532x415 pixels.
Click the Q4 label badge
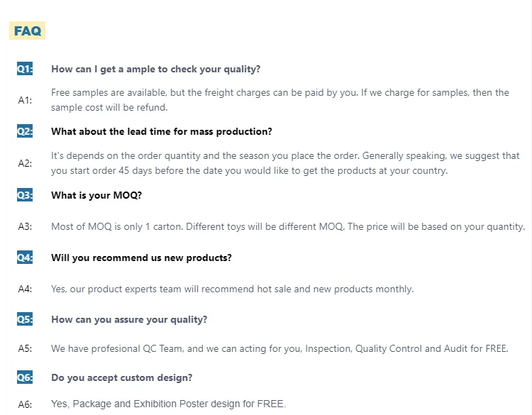(x=25, y=258)
